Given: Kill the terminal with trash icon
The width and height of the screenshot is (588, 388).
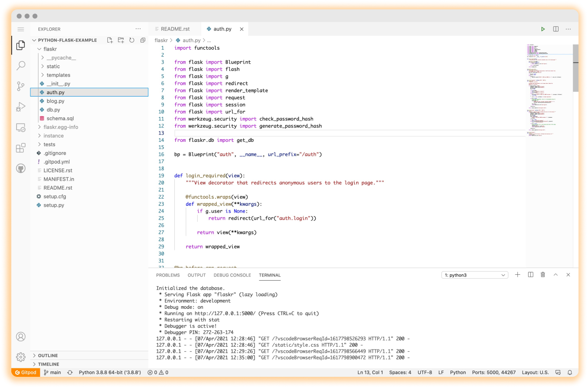Looking at the screenshot, I should pos(543,275).
